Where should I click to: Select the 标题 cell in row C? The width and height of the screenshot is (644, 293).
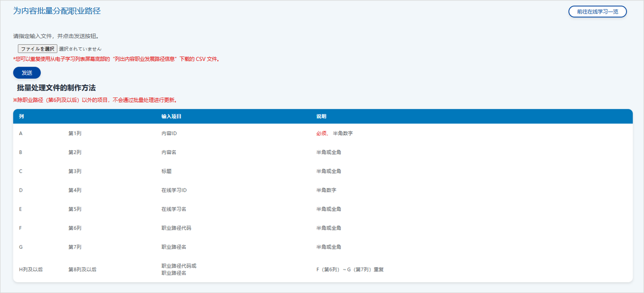[x=167, y=171]
